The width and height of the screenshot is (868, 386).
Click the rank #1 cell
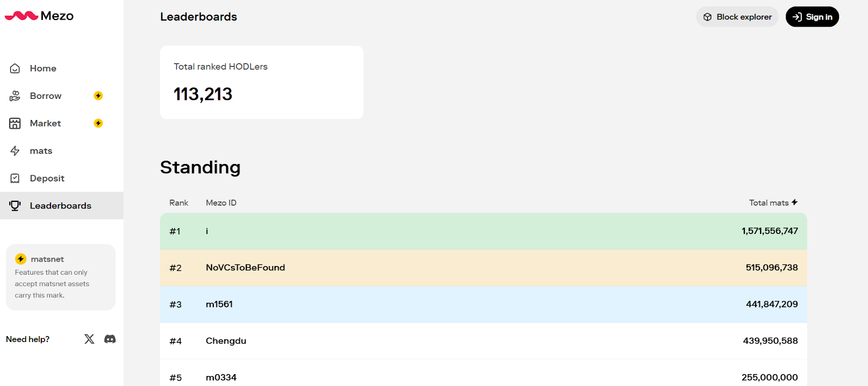175,231
